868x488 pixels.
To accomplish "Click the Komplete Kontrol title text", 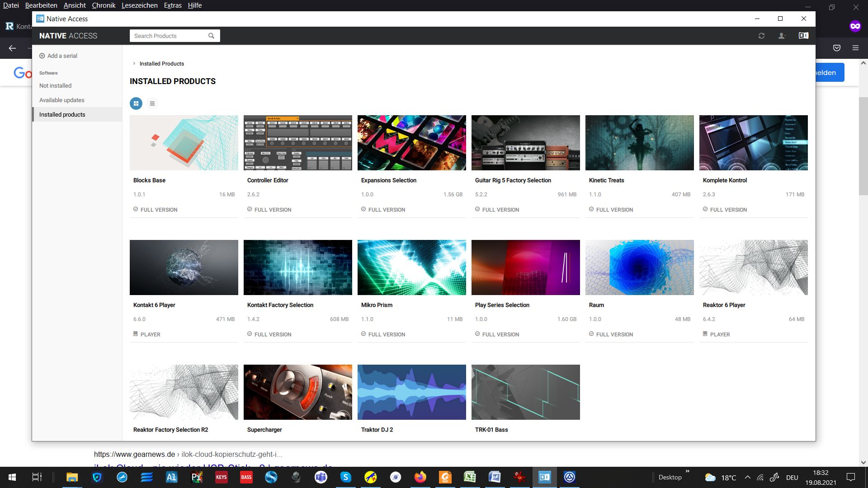I will (x=725, y=180).
